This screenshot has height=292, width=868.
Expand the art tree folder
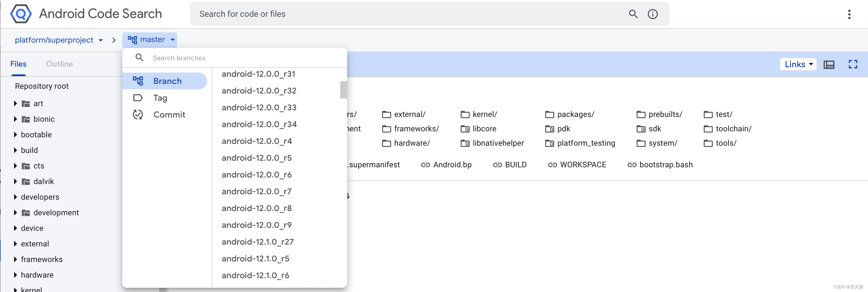click(15, 103)
